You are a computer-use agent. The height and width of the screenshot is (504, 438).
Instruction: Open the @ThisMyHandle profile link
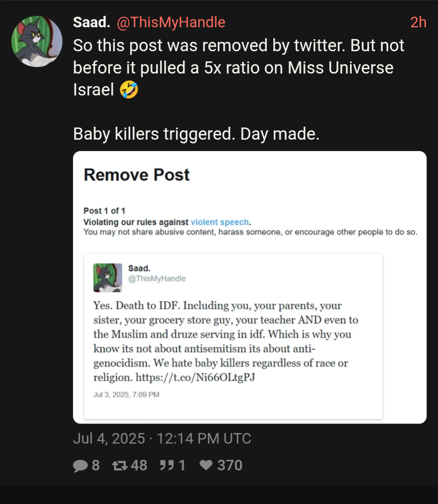pos(171,22)
